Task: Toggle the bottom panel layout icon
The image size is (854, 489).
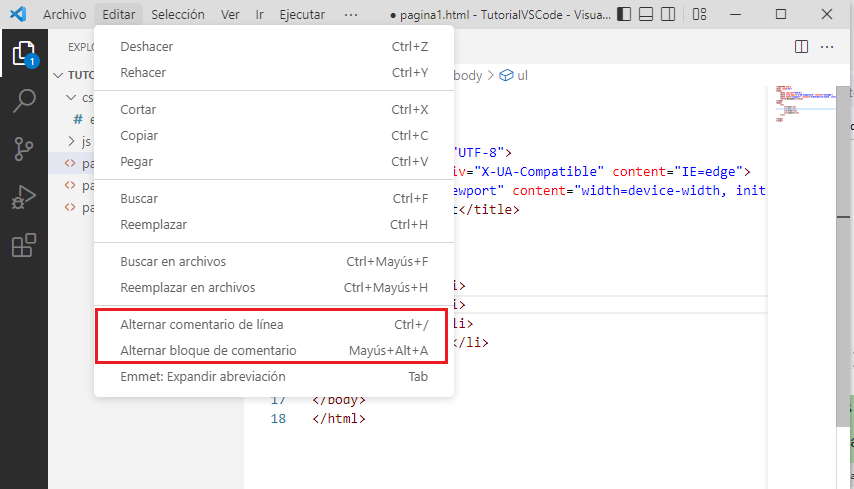Action: tap(646, 14)
